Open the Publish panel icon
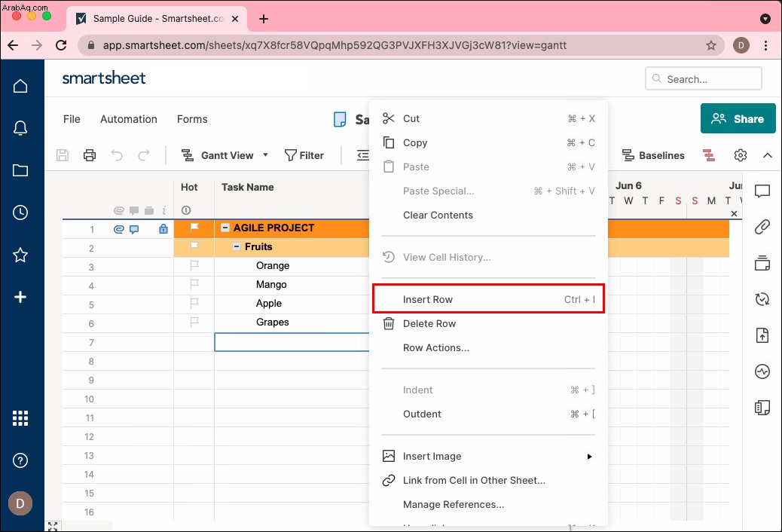This screenshot has width=782, height=532. [x=762, y=335]
